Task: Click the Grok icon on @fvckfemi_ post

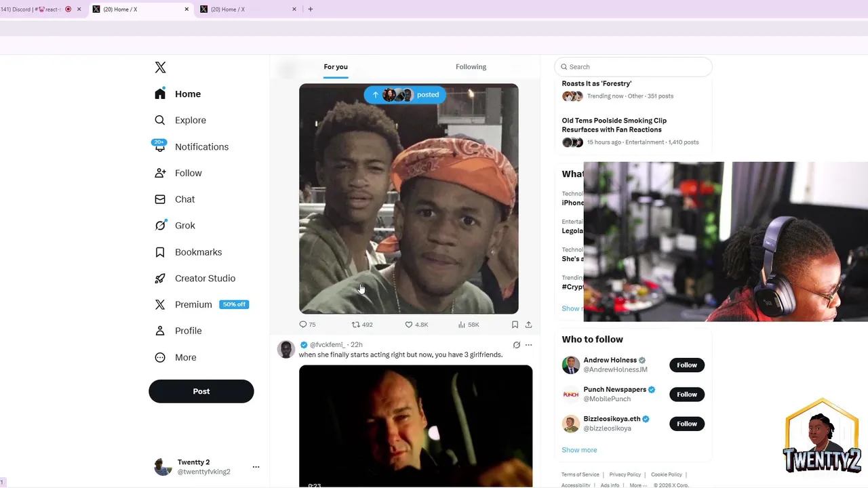Action: click(516, 345)
